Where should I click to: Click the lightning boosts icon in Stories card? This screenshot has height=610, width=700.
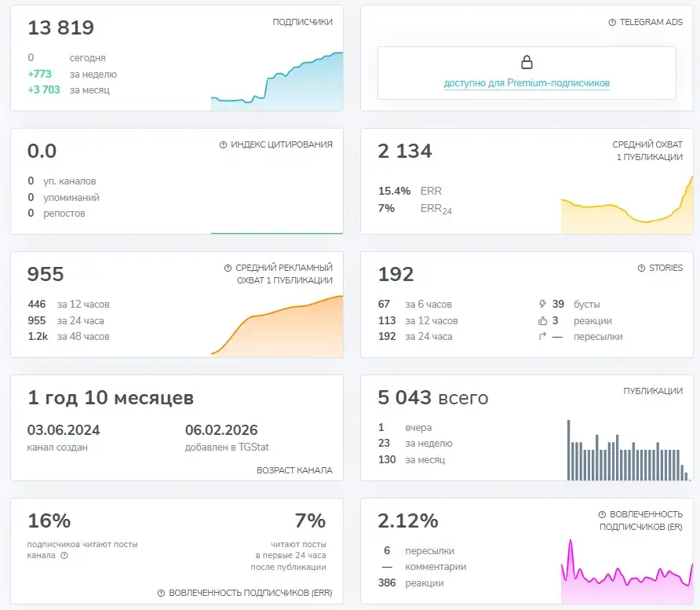[x=542, y=304]
